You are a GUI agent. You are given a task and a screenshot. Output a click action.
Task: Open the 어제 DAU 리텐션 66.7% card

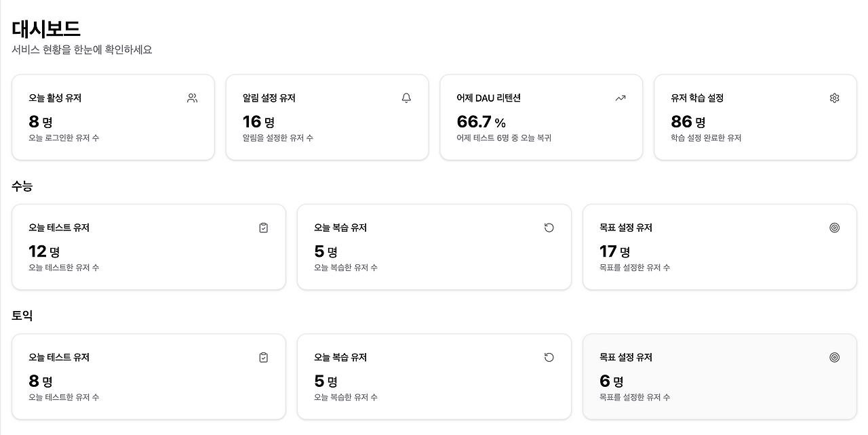pos(541,117)
